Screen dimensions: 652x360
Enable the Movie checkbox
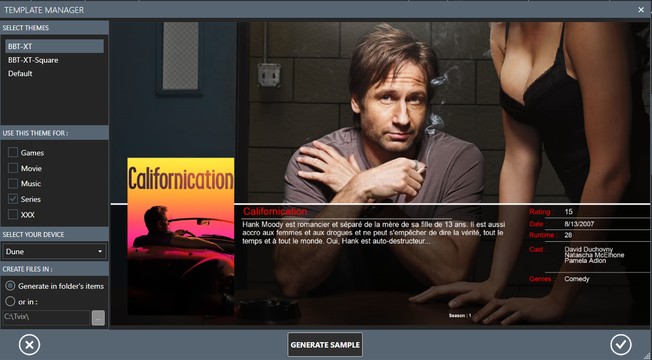pos(13,168)
